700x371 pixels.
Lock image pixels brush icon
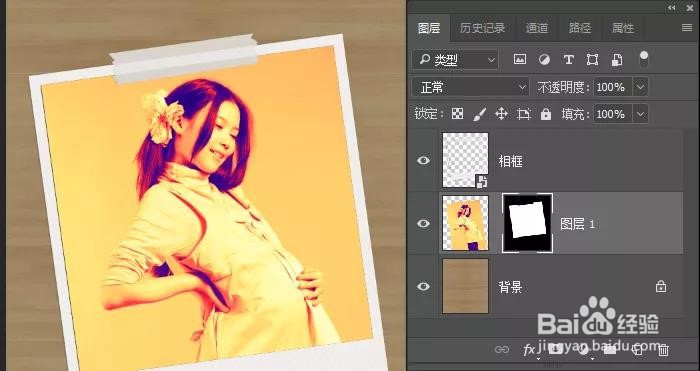point(479,114)
